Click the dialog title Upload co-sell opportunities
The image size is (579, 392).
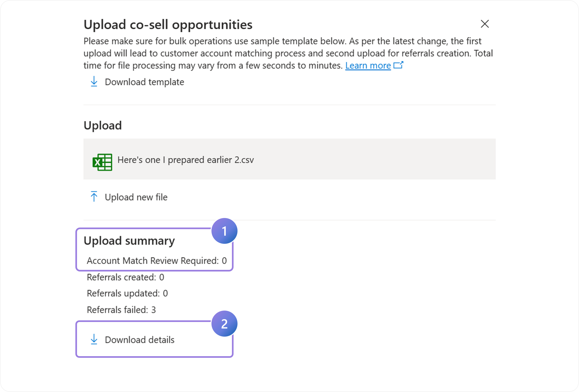point(168,25)
